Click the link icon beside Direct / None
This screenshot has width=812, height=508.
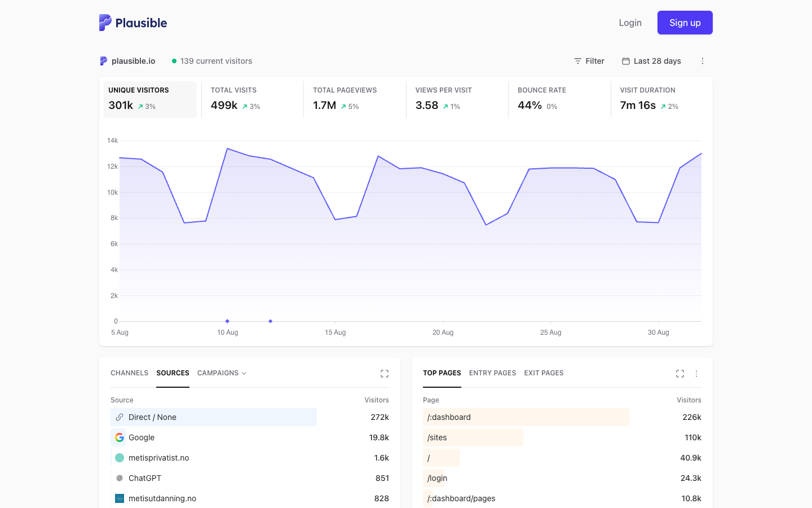point(120,417)
